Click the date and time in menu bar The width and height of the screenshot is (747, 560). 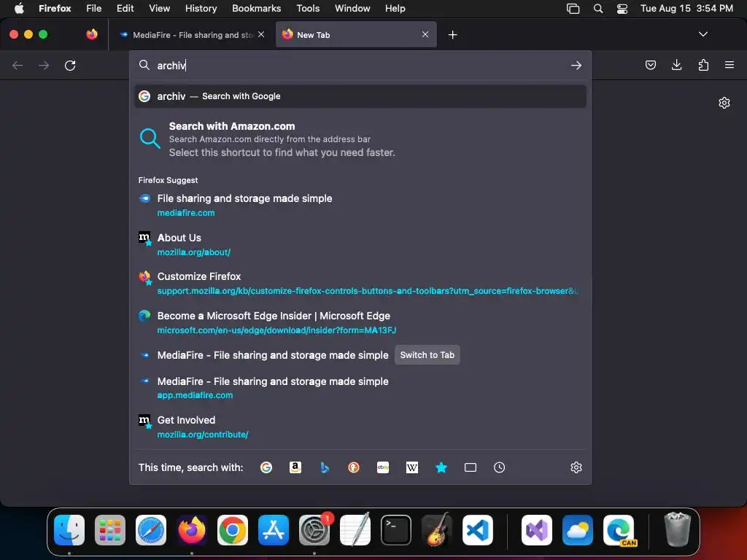686,9
